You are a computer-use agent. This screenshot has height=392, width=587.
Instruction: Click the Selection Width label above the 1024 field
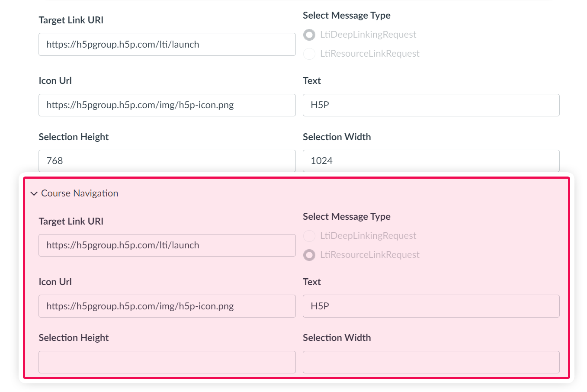337,137
